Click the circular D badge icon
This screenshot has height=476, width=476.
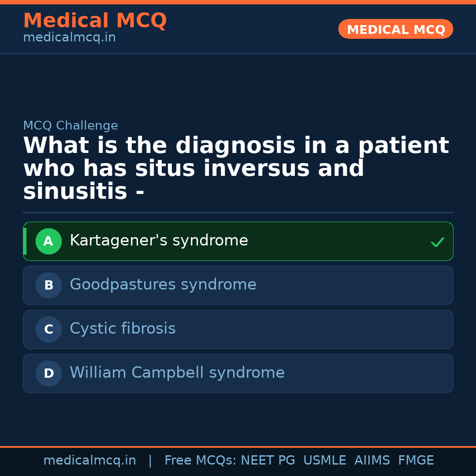coord(48,373)
